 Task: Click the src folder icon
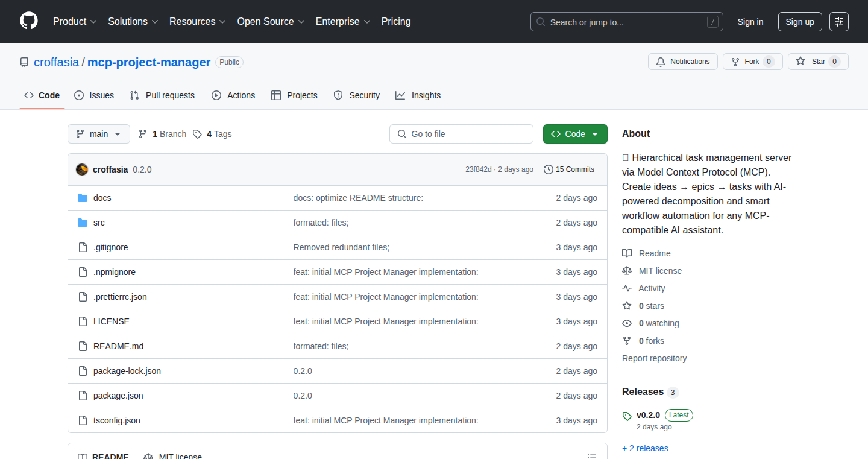click(83, 223)
